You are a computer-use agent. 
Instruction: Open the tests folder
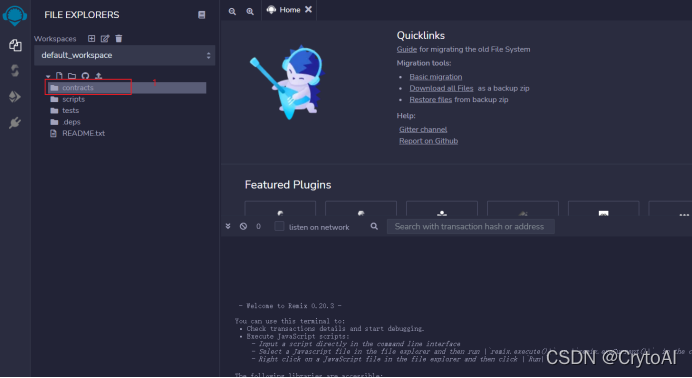click(x=70, y=111)
